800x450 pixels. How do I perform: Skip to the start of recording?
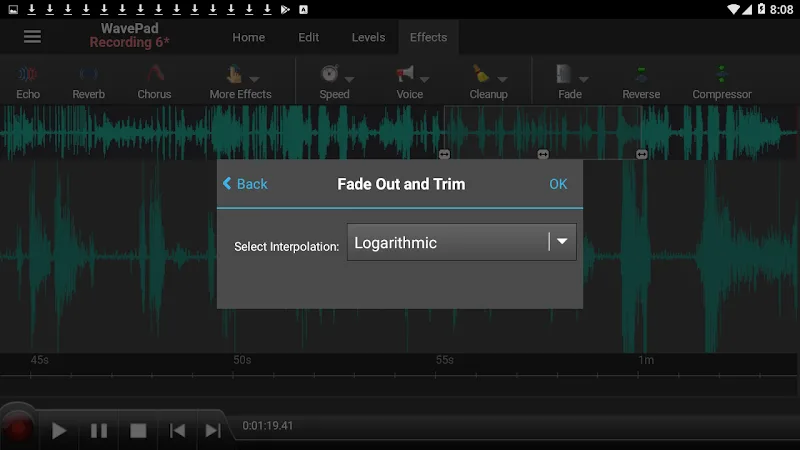point(177,430)
